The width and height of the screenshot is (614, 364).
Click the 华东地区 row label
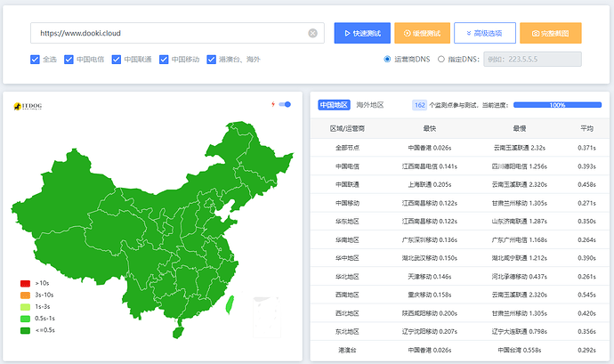tap(347, 222)
